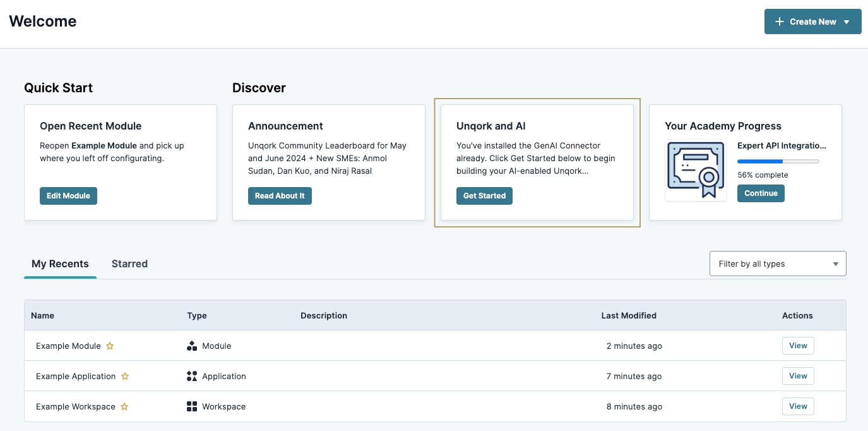Click the 56% complete label

tap(763, 174)
